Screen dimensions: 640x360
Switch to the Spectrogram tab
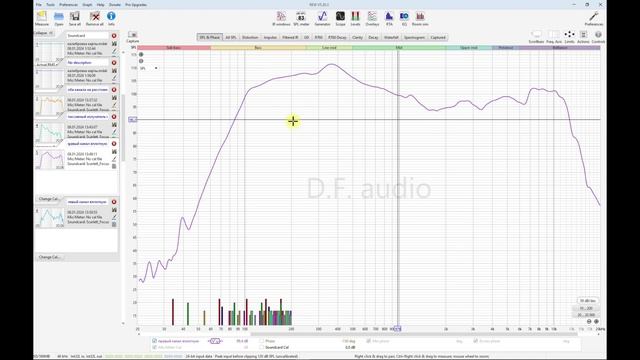(x=414, y=38)
